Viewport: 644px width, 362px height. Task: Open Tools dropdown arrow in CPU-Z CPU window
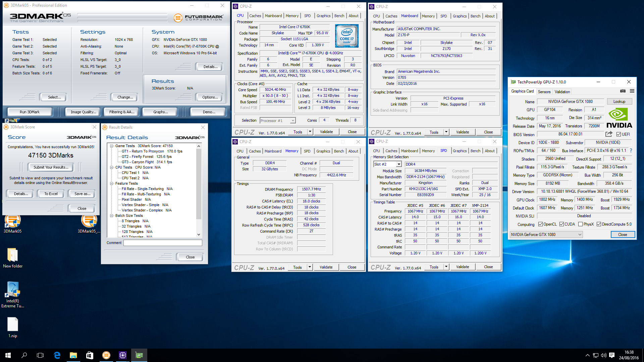click(310, 132)
